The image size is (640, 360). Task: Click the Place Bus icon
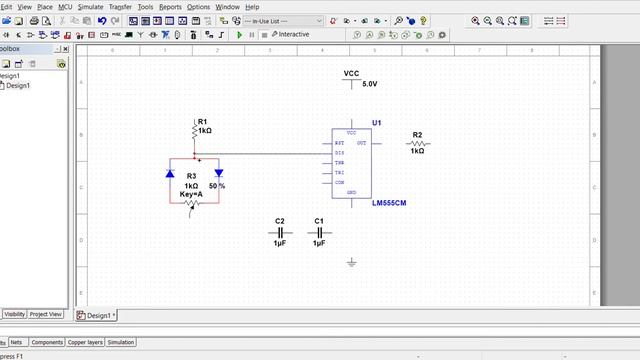(x=221, y=35)
